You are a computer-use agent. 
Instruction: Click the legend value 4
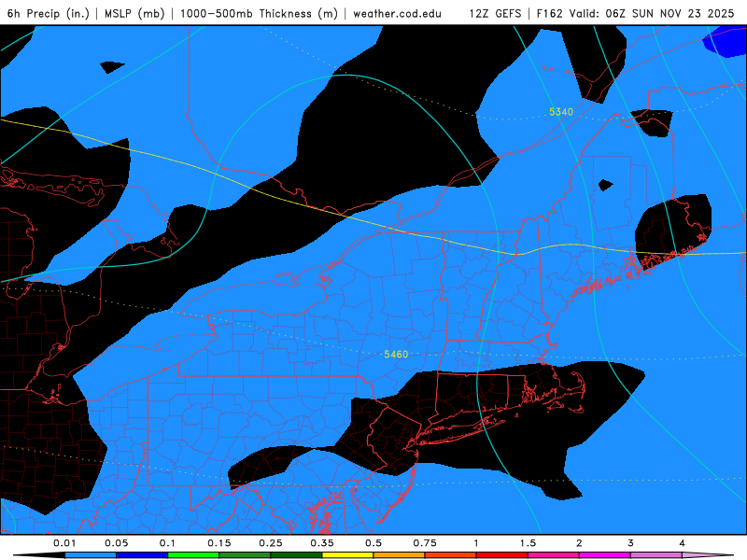point(682,543)
